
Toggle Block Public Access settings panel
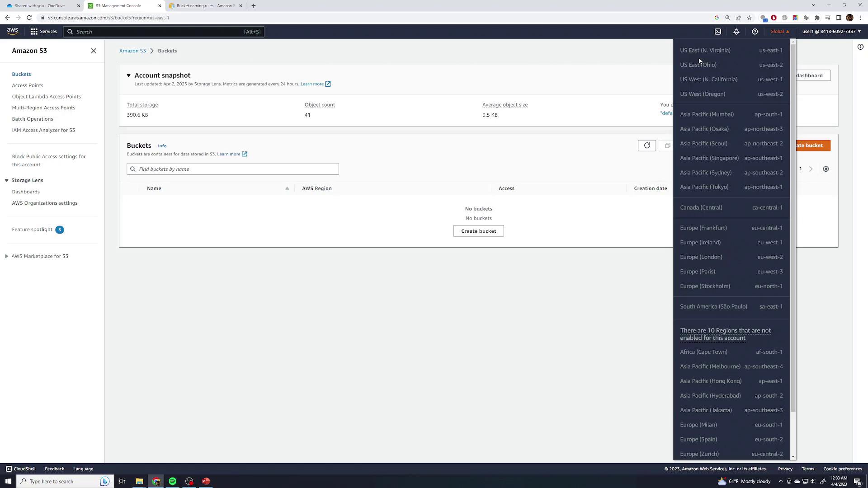click(49, 160)
